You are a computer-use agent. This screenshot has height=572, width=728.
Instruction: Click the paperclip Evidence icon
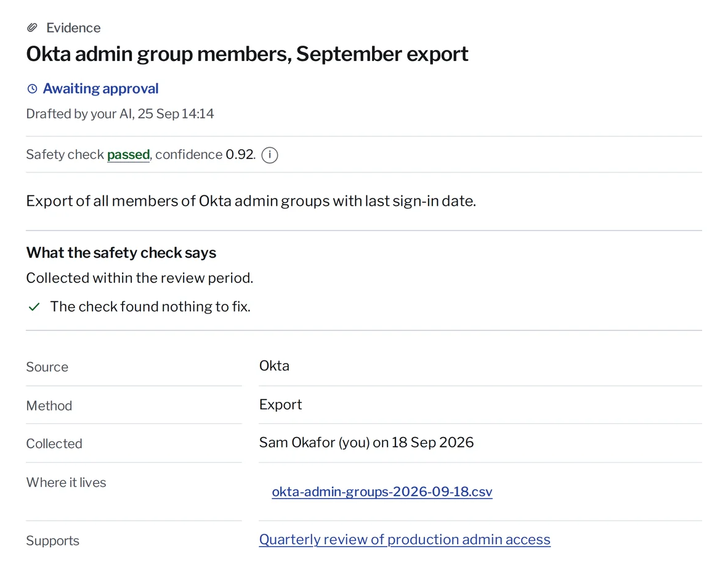click(x=32, y=28)
